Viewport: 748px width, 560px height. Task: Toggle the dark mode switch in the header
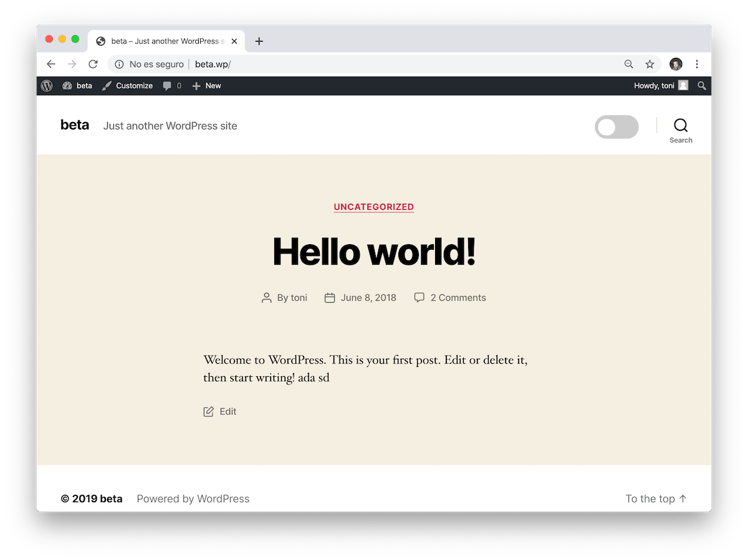[x=616, y=127]
